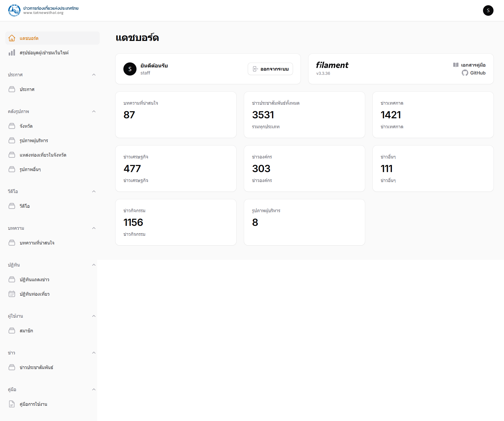504x421 pixels.
Task: Click the stack icon next to รูปภาพอื่นๆ
Action: 12,169
